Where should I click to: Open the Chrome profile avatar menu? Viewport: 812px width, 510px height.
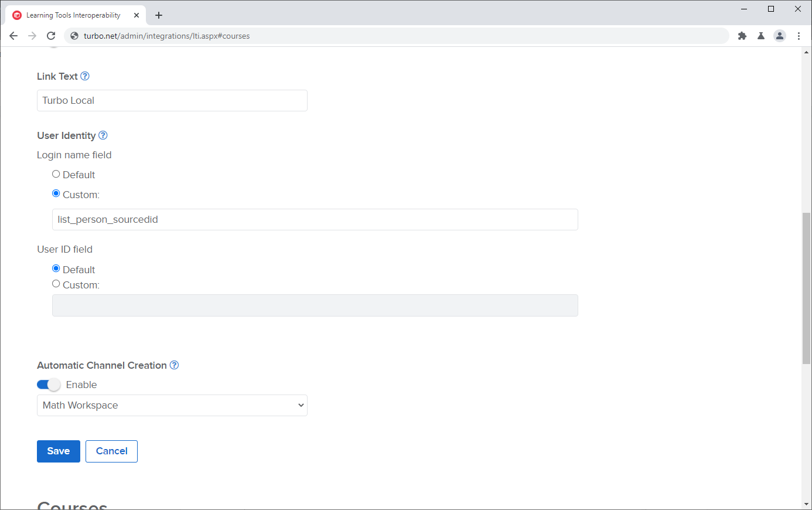pos(779,36)
